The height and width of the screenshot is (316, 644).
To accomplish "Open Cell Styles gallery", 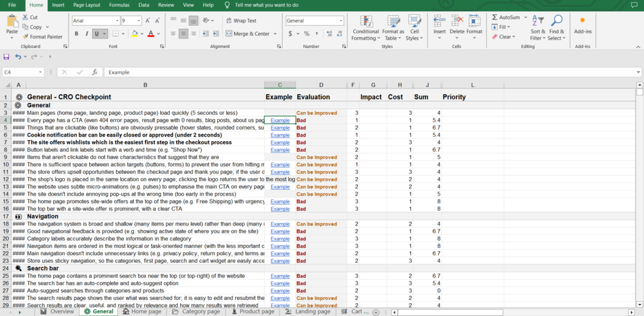I will (x=414, y=28).
